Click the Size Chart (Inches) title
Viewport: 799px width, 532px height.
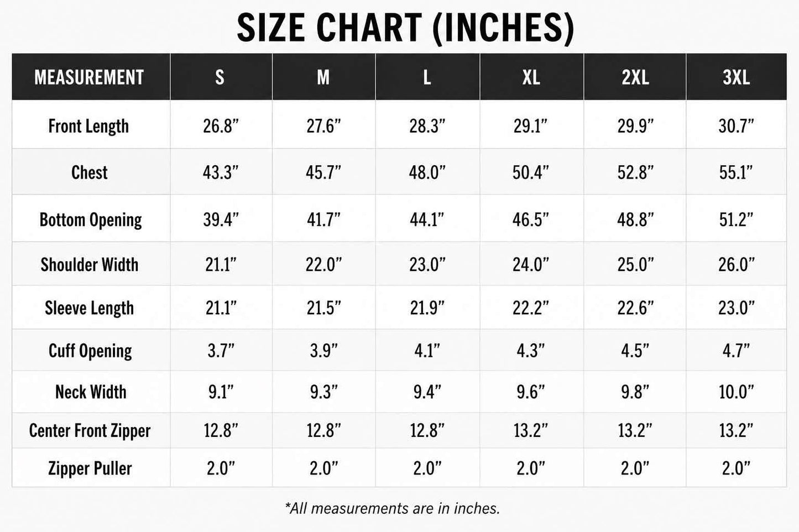click(405, 28)
